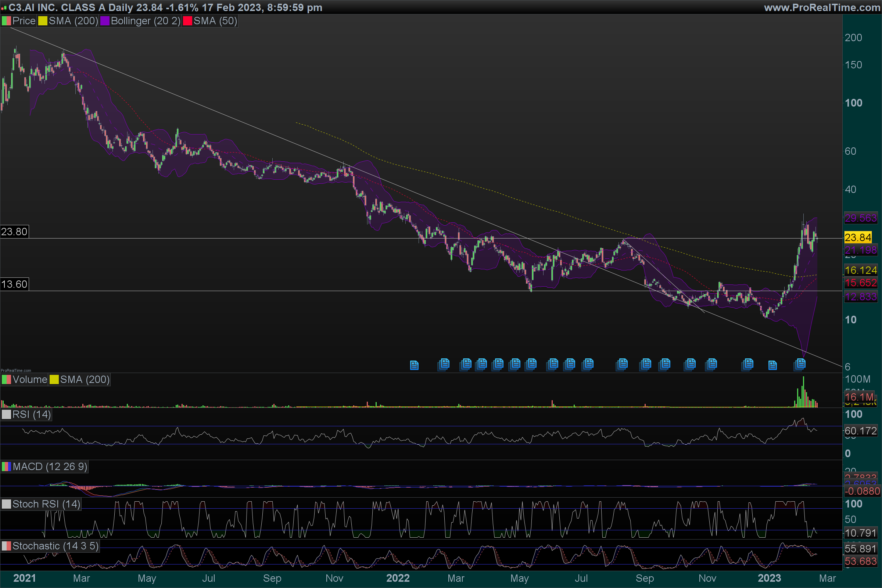882x588 pixels.
Task: Select the Price legend label
Action: [24, 21]
